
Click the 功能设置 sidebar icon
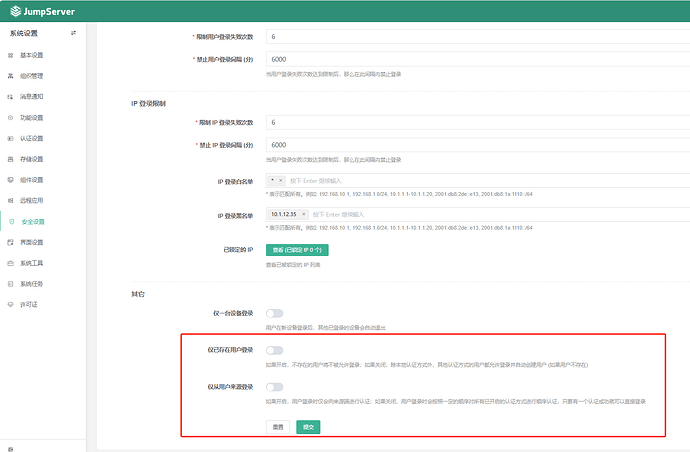click(x=11, y=118)
